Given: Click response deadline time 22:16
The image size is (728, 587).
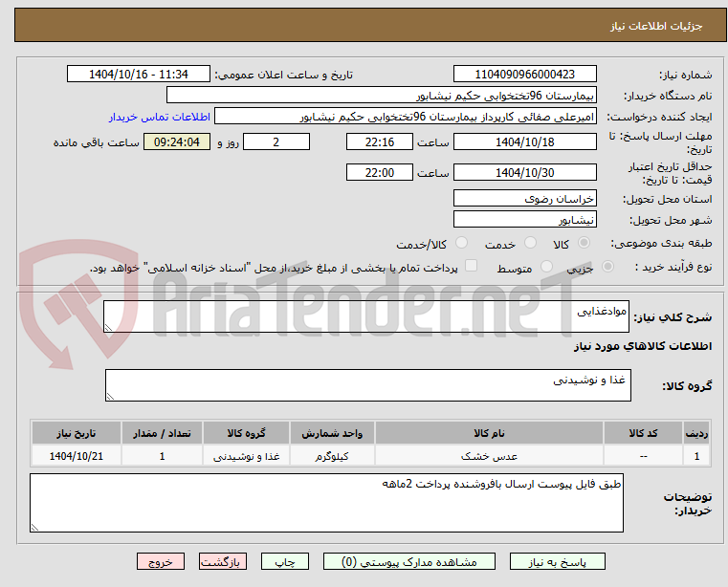Looking at the screenshot, I should (x=380, y=142).
